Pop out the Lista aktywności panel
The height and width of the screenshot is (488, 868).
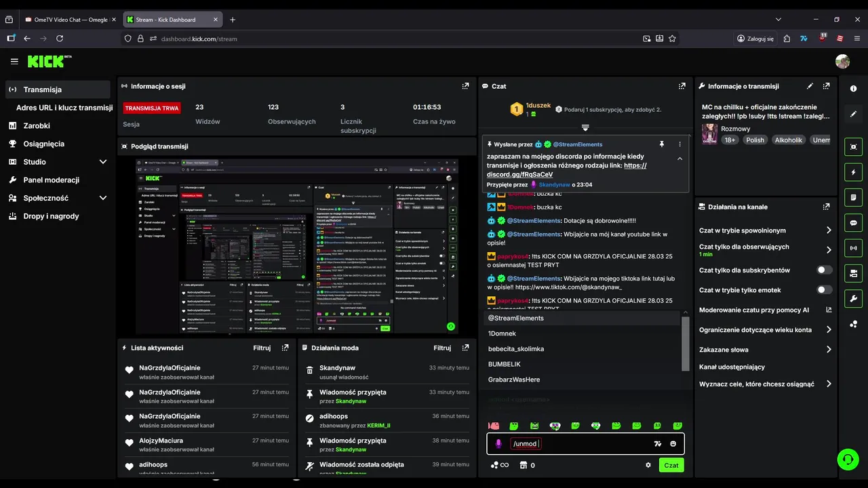[285, 348]
